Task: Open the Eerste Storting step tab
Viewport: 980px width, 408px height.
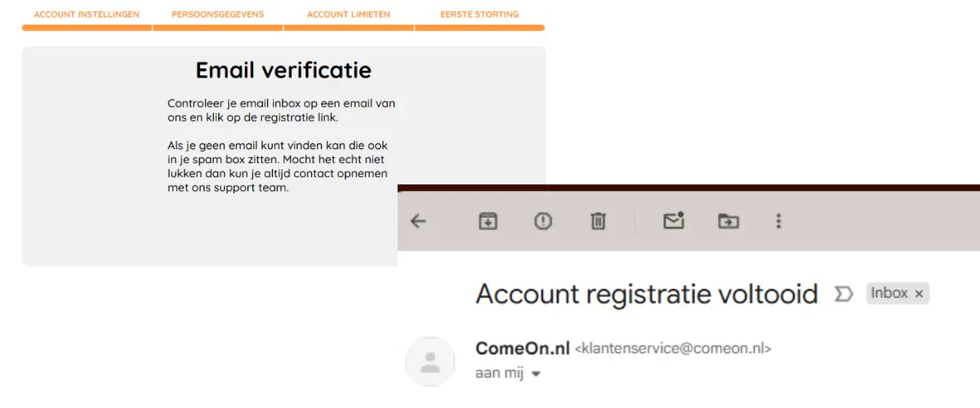Action: [479, 15]
